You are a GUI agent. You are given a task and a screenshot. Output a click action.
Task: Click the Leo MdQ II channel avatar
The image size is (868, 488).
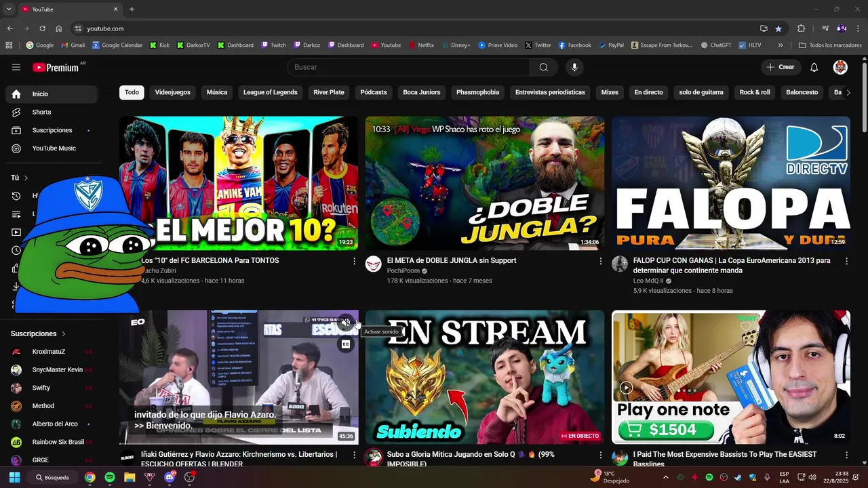point(620,264)
